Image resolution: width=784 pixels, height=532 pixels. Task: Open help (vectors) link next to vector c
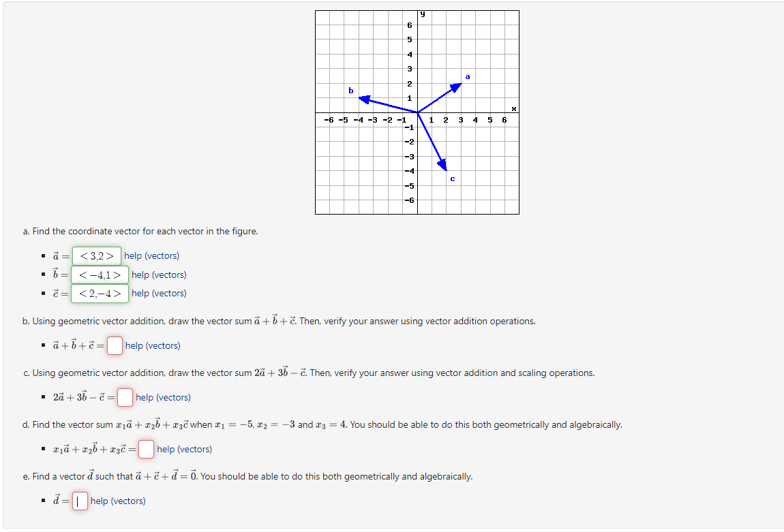158,293
